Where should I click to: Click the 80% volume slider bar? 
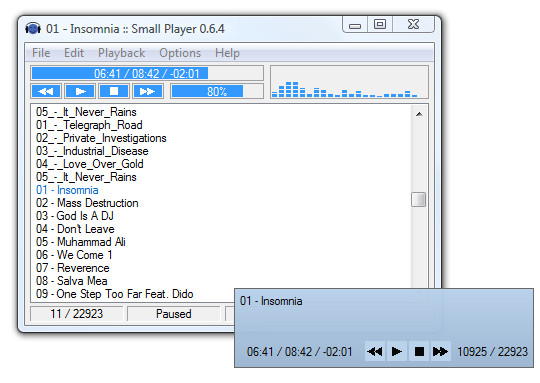[x=217, y=91]
